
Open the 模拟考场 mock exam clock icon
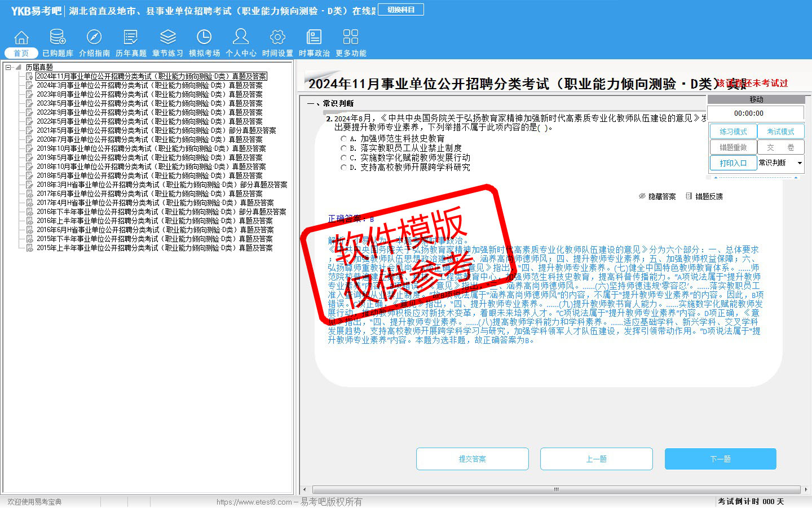204,37
